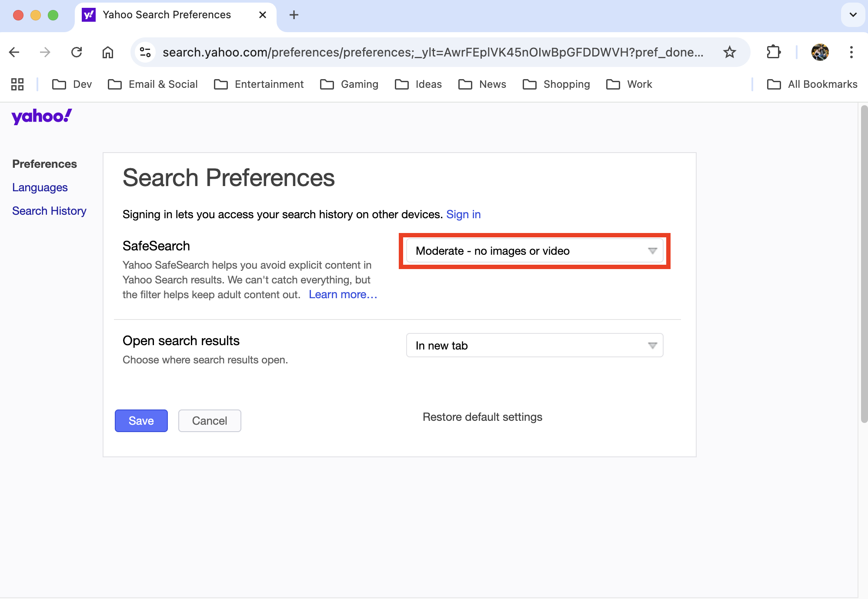Open the Ideas bookmarks folder
This screenshot has width=868, height=599.
(x=419, y=84)
